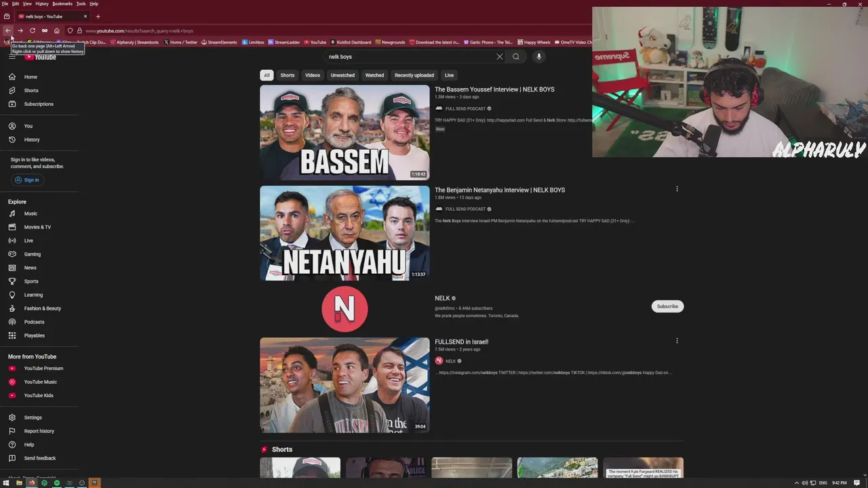Select the Recently uploaded filter chip
The width and height of the screenshot is (868, 488).
click(x=414, y=75)
